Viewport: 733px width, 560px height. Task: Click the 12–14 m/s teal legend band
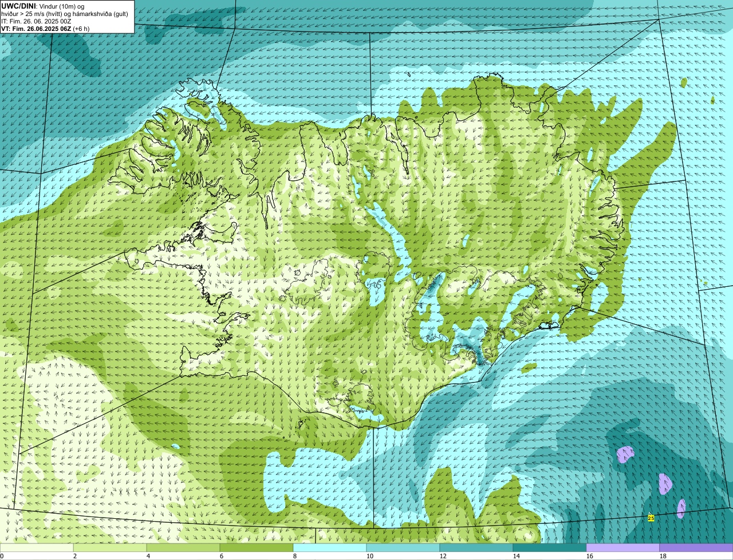point(476,548)
